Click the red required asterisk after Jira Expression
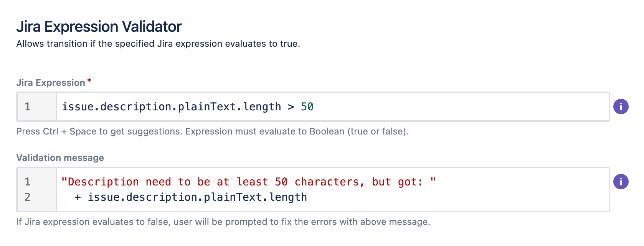The height and width of the screenshot is (246, 644). [x=89, y=81]
